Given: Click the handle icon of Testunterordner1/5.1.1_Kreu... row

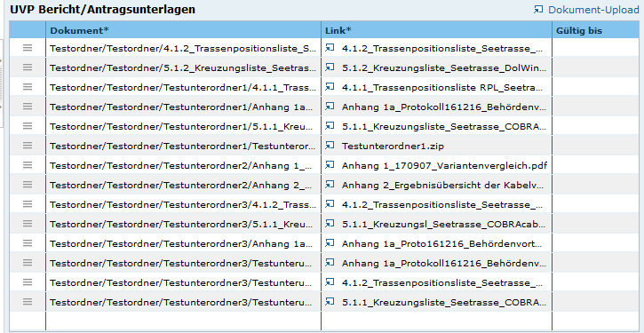Looking at the screenshot, I should [28, 126].
